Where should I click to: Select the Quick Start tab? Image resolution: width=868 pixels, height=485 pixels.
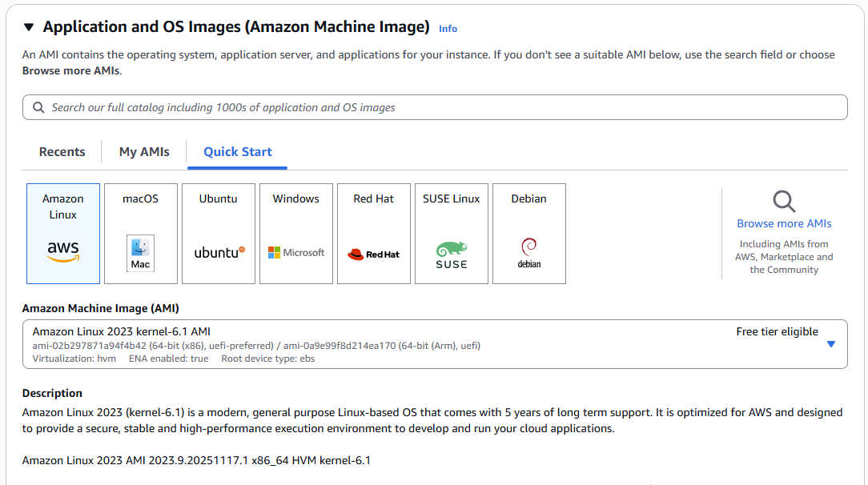(238, 151)
